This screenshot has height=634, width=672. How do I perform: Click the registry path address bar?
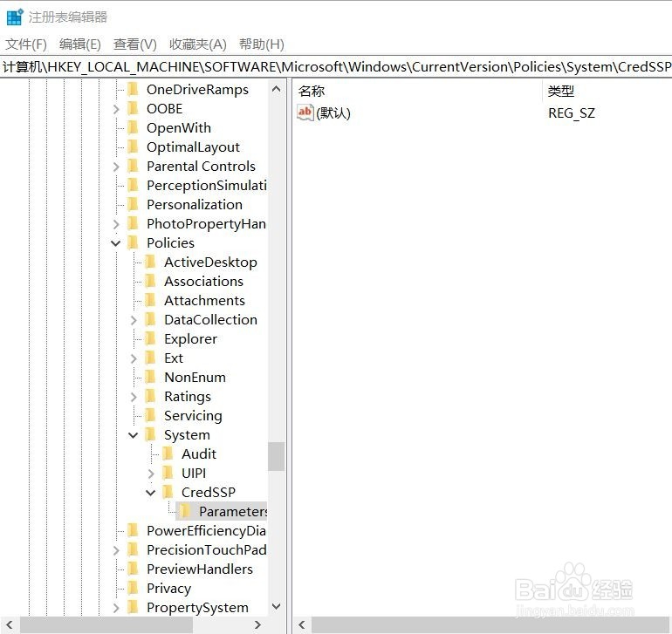[336, 67]
